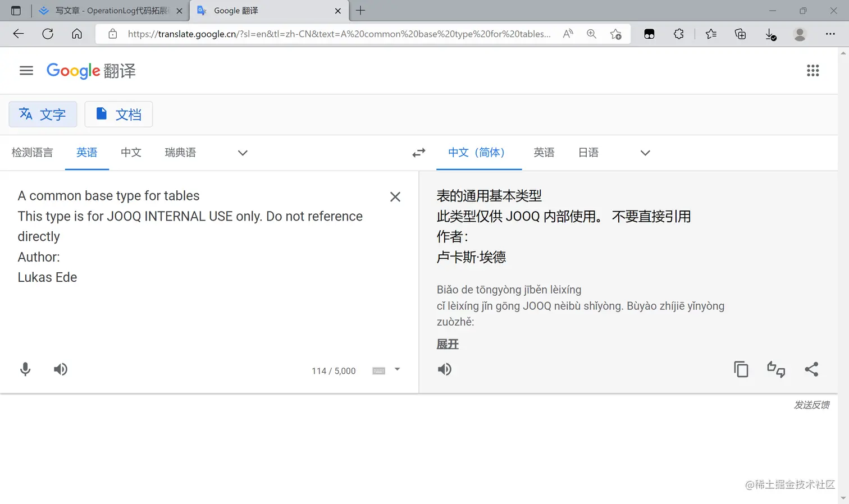Select 日语 as target language
Screen dimensions: 849x504
pos(588,153)
